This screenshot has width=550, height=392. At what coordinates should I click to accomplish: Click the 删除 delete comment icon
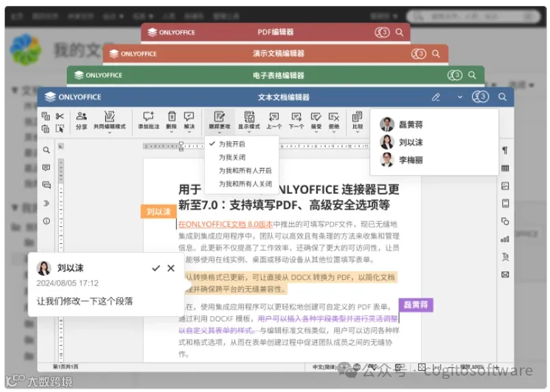point(171,116)
